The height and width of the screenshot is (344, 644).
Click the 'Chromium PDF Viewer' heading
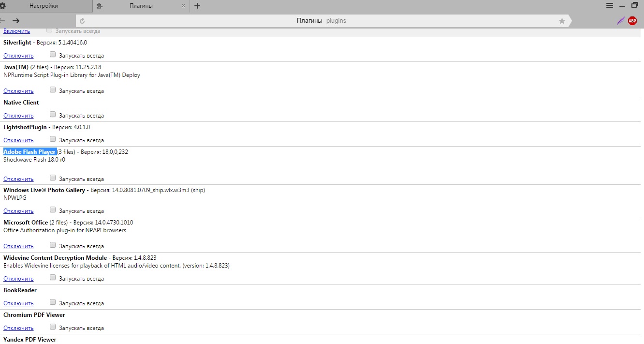[34, 315]
